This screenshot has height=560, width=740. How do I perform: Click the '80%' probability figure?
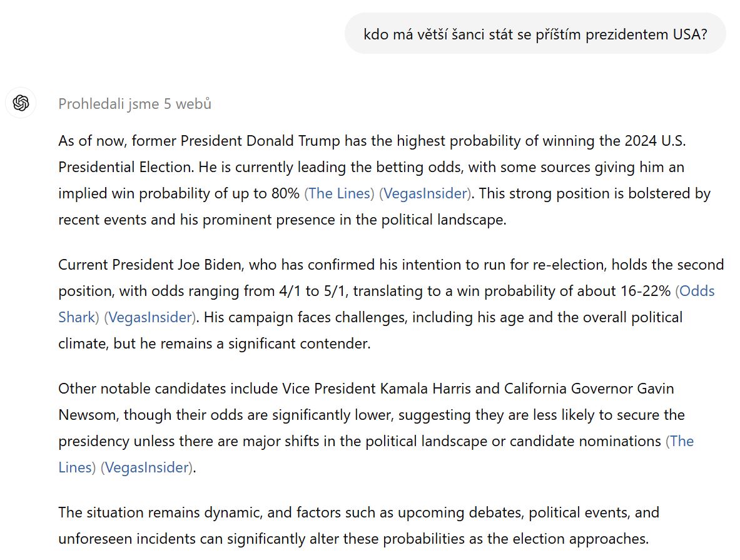[x=285, y=193]
